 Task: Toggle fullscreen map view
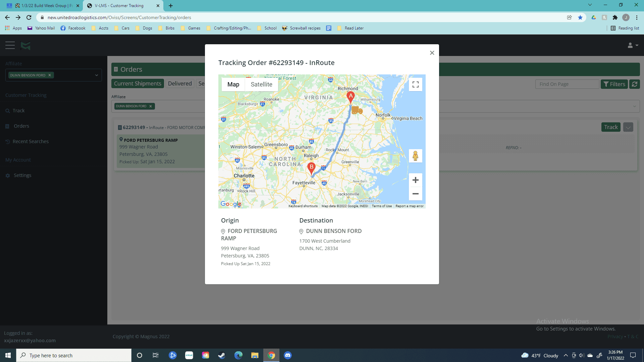416,84
